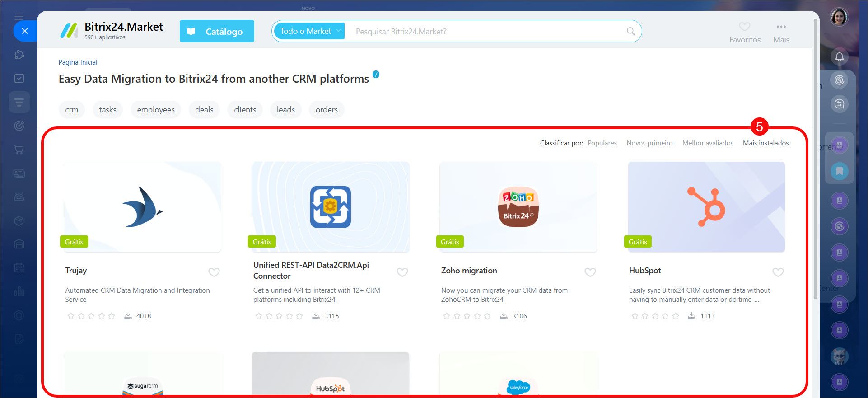Open the notifications bell icon
The height and width of the screenshot is (398, 868).
pos(839,56)
